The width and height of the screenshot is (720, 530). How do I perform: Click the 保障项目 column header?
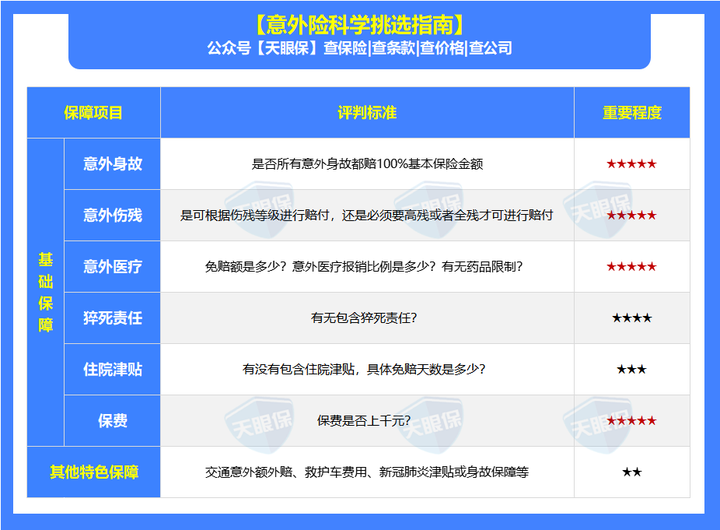pyautogui.click(x=93, y=113)
